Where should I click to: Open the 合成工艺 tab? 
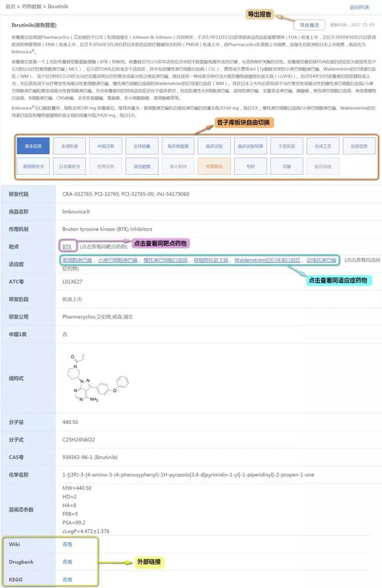tap(323, 146)
